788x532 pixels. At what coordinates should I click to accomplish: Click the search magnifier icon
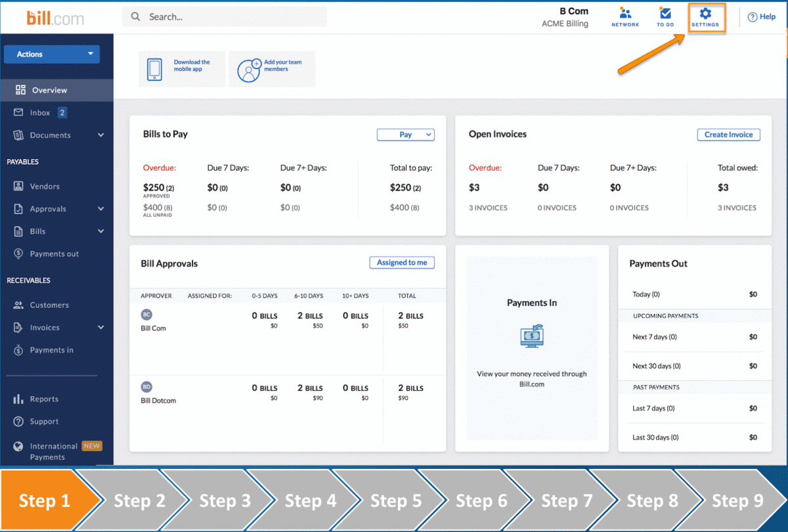(x=136, y=16)
